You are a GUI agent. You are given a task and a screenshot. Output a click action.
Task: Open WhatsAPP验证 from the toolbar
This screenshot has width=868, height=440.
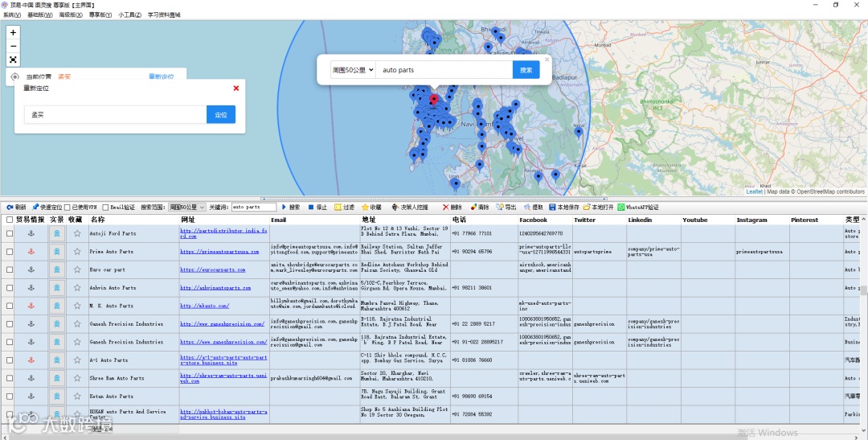[x=638, y=207]
